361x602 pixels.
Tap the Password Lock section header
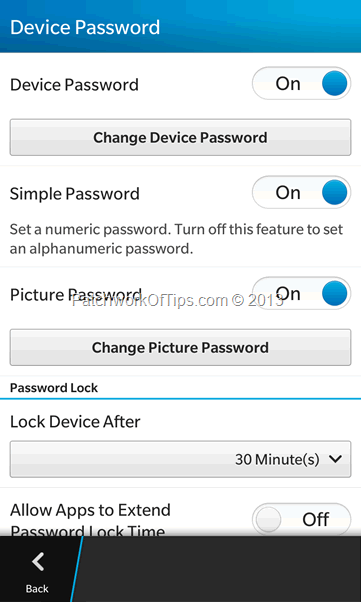click(x=54, y=388)
